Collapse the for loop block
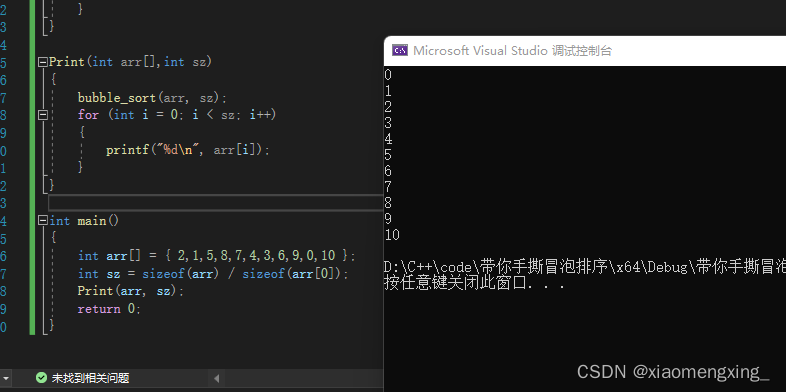 (x=43, y=115)
